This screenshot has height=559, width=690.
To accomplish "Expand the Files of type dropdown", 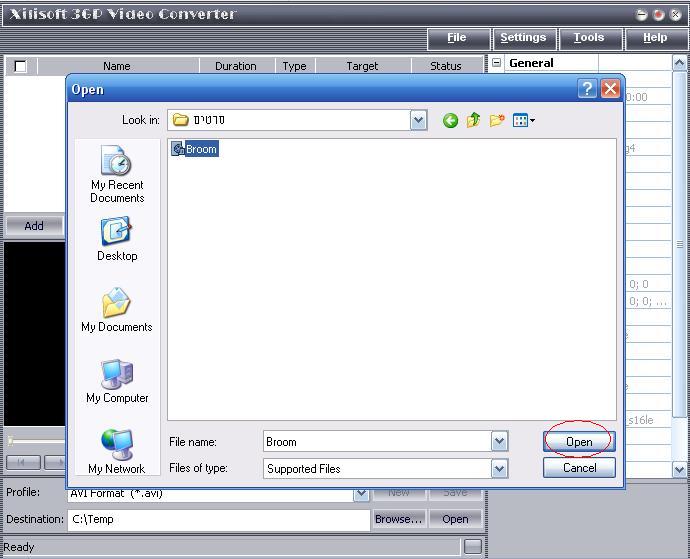I will tap(499, 468).
